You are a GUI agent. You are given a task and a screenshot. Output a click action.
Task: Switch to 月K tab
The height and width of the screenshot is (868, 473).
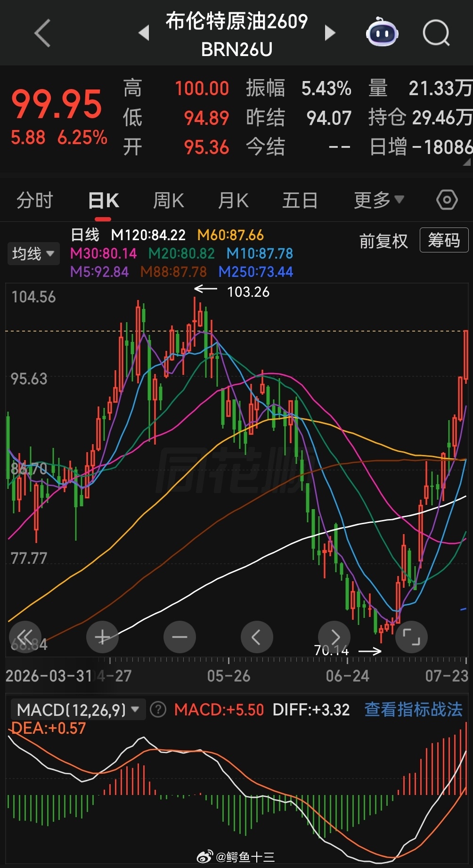(233, 200)
